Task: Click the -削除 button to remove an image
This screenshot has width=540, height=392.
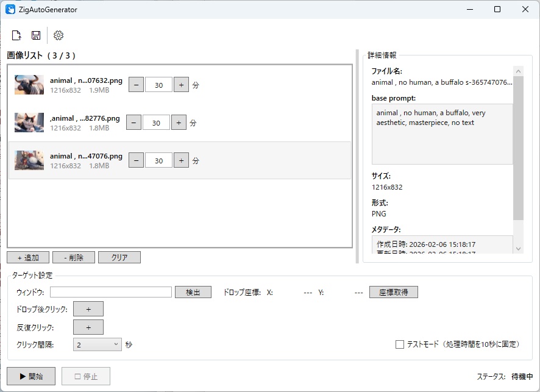Action: pos(73,257)
